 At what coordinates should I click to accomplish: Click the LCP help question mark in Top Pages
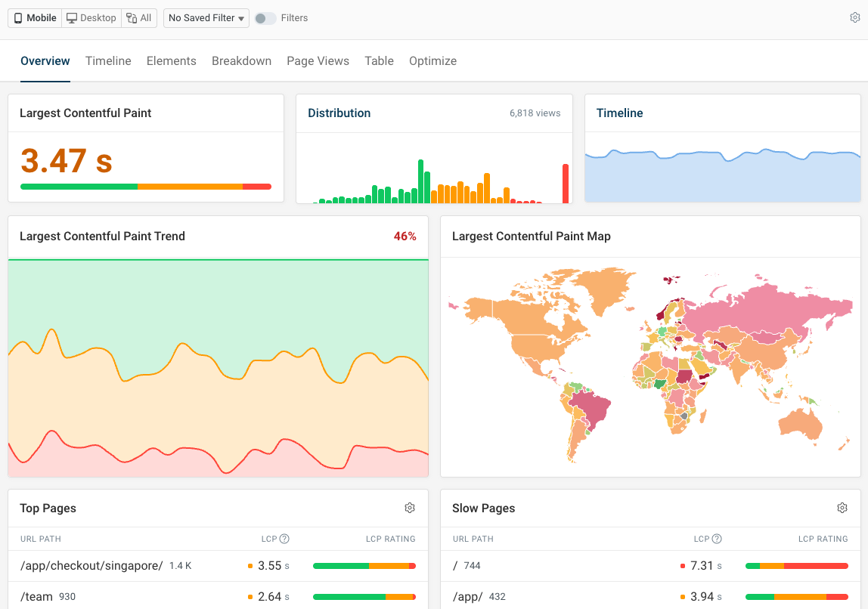pos(286,539)
